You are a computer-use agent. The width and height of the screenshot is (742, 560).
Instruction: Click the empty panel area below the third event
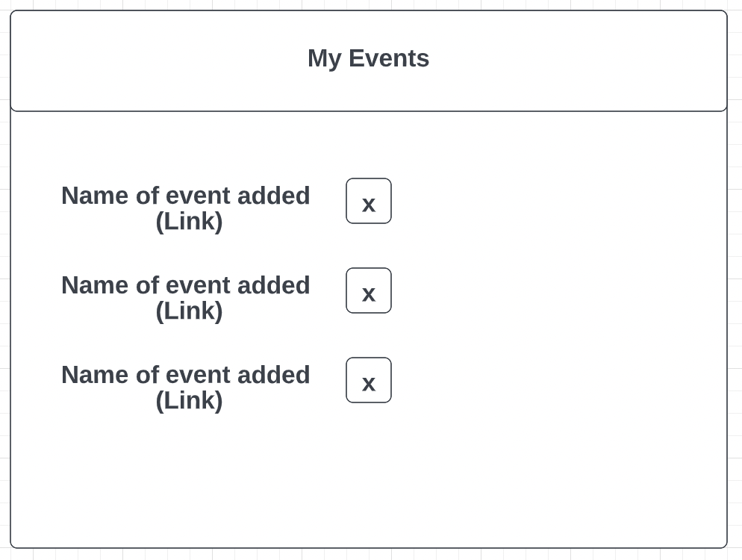coord(369,478)
